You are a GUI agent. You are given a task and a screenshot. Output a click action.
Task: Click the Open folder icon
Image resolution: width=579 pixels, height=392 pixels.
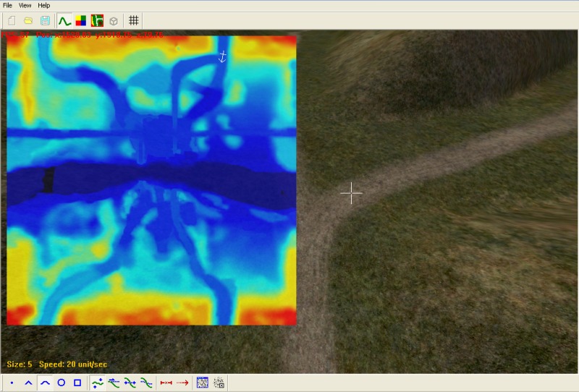point(28,21)
